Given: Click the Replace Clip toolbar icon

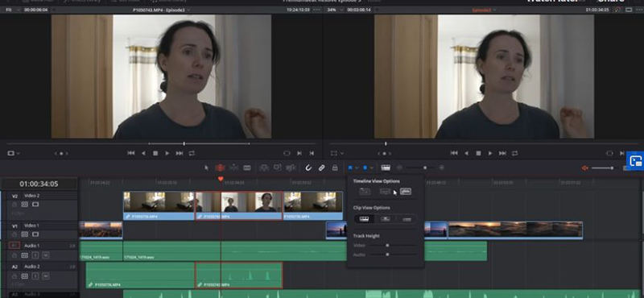Looking at the screenshot, I should click(x=291, y=168).
